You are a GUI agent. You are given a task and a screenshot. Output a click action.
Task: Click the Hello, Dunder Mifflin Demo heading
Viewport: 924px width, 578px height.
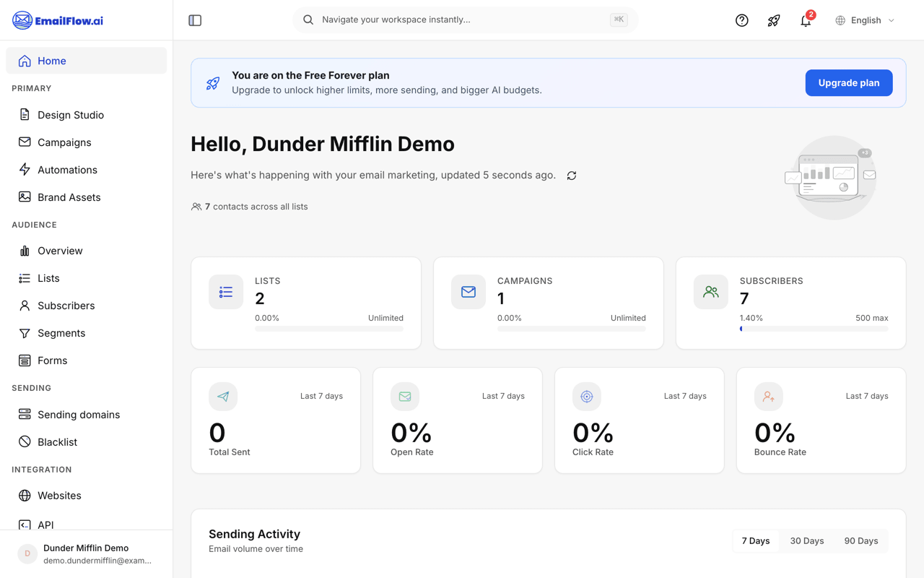pos(323,144)
